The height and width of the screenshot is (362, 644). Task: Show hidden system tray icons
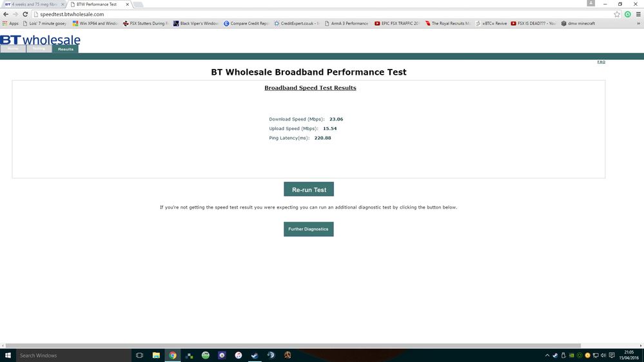point(547,356)
